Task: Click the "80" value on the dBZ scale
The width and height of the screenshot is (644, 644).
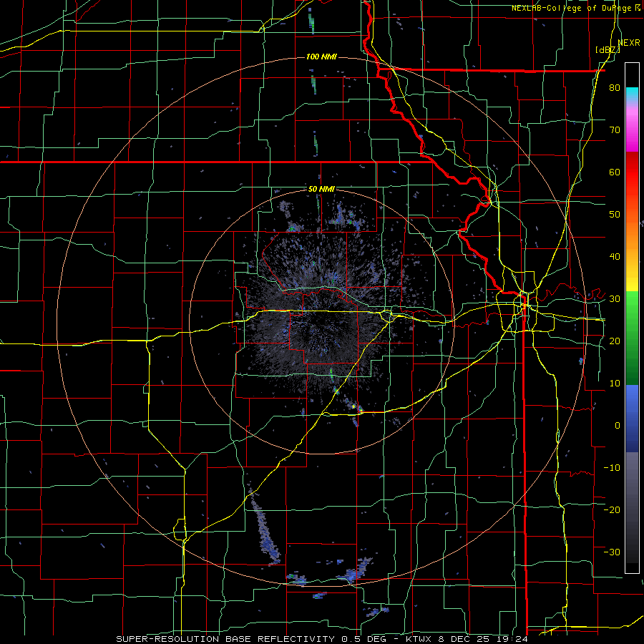Action: click(615, 88)
